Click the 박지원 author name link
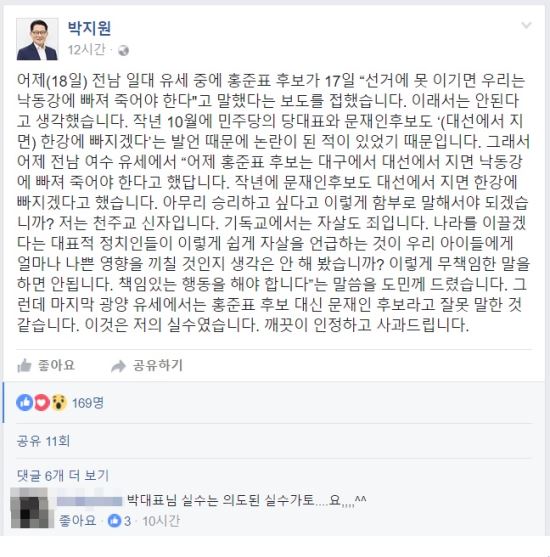 tap(90, 28)
